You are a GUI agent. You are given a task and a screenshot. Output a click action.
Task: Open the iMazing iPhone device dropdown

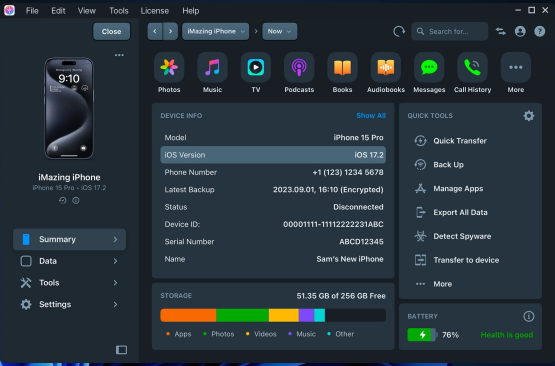point(216,32)
